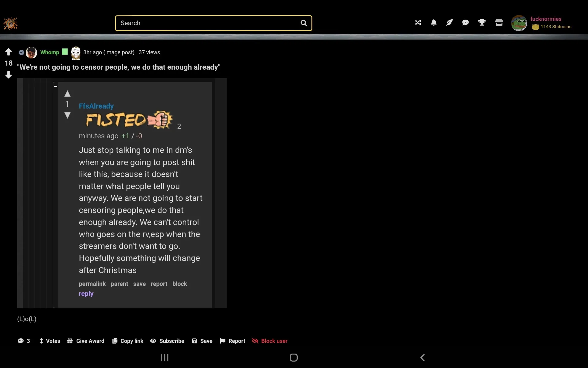The height and width of the screenshot is (368, 588).
Task: Click the bookmark/save icon
Action: click(194, 340)
